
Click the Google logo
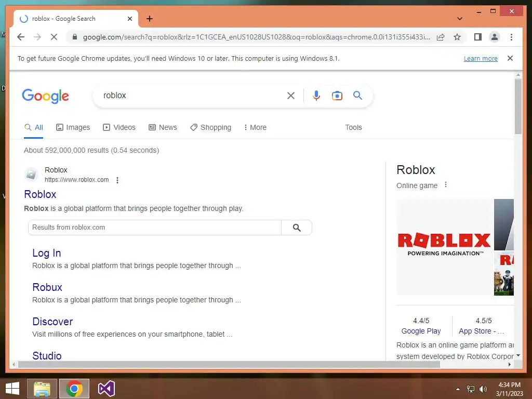coord(46,96)
